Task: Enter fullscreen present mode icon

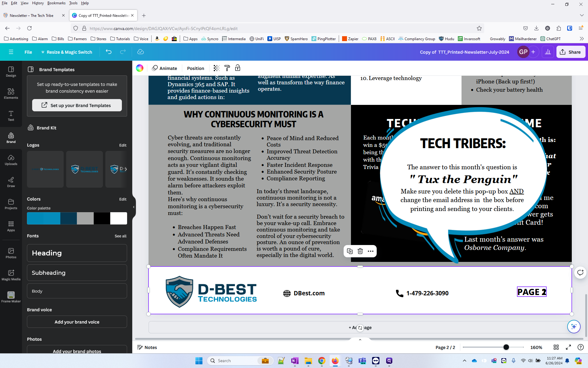Action: [568, 347]
